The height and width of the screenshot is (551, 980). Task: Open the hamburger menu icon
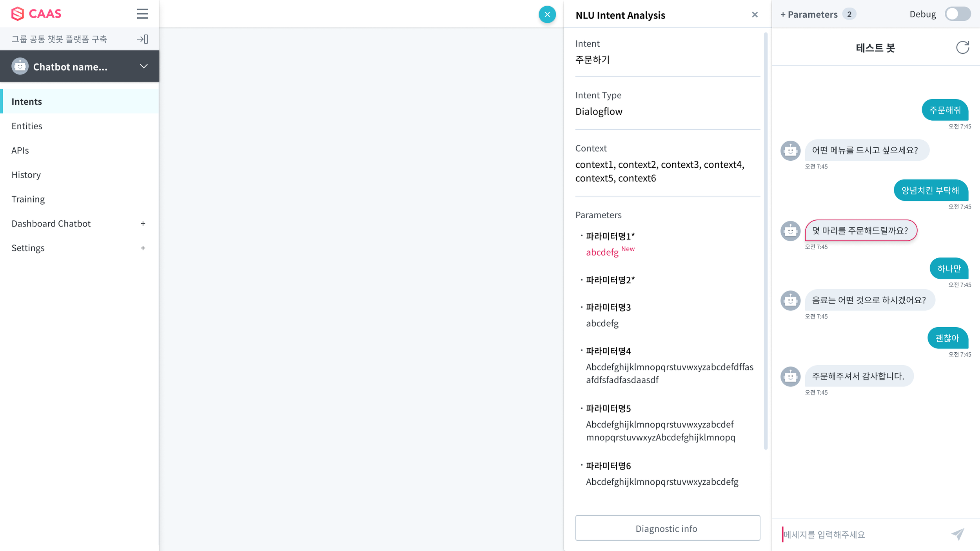pyautogui.click(x=142, y=14)
